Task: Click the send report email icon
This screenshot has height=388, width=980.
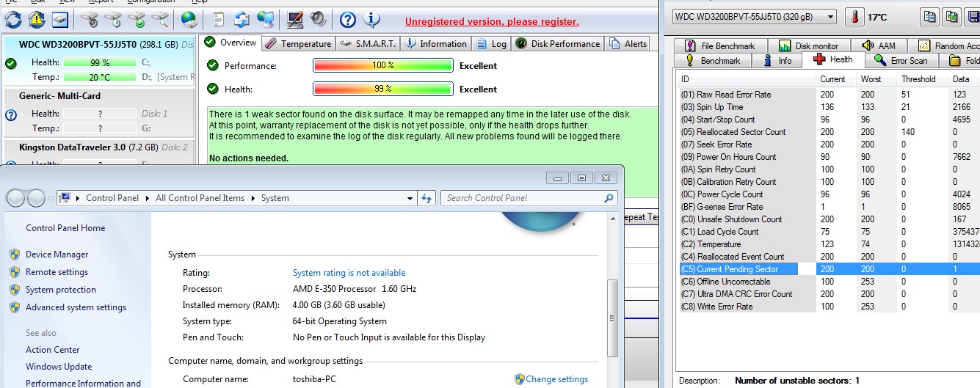Action: pyautogui.click(x=242, y=19)
